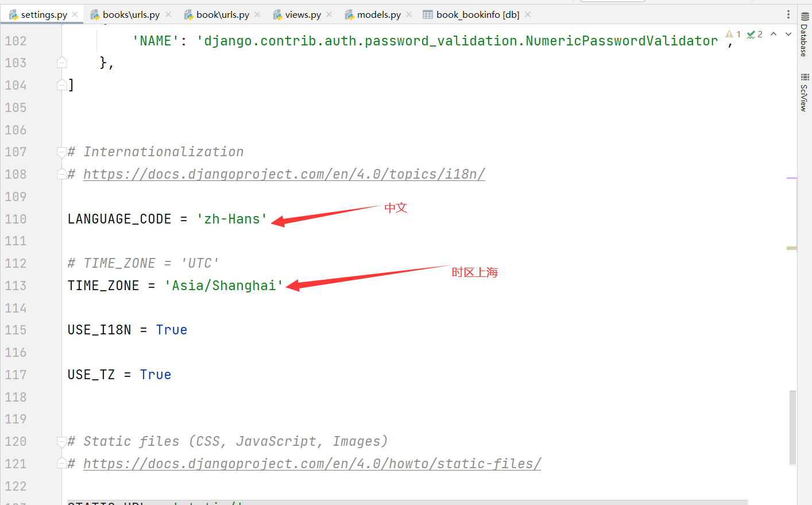Collapse the comment fold at line 107

coord(62,152)
